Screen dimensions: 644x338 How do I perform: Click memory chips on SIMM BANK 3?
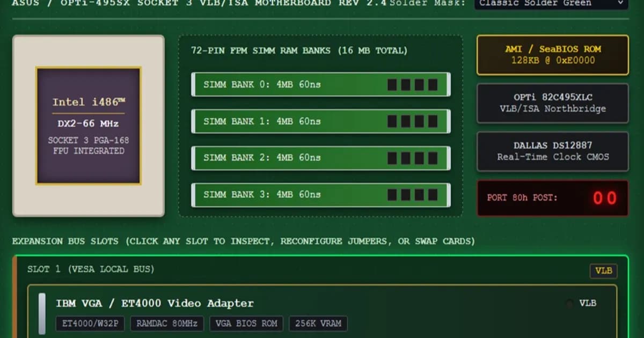(x=413, y=194)
